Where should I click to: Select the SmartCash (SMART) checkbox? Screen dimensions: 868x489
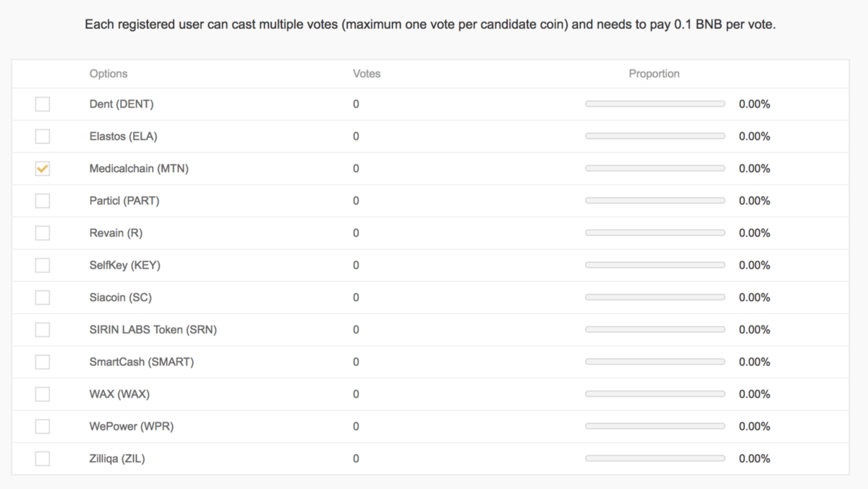coord(43,362)
